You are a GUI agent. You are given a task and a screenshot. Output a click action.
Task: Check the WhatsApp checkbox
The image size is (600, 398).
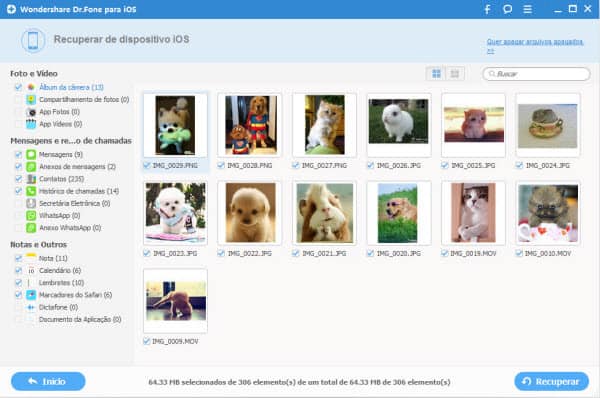coord(18,215)
